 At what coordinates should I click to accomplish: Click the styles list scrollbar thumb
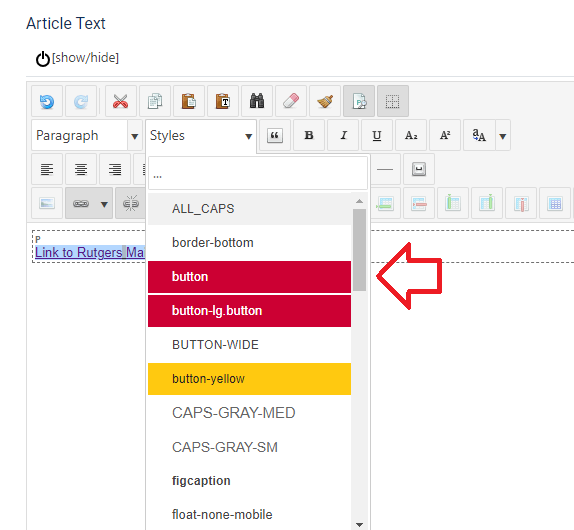click(359, 250)
